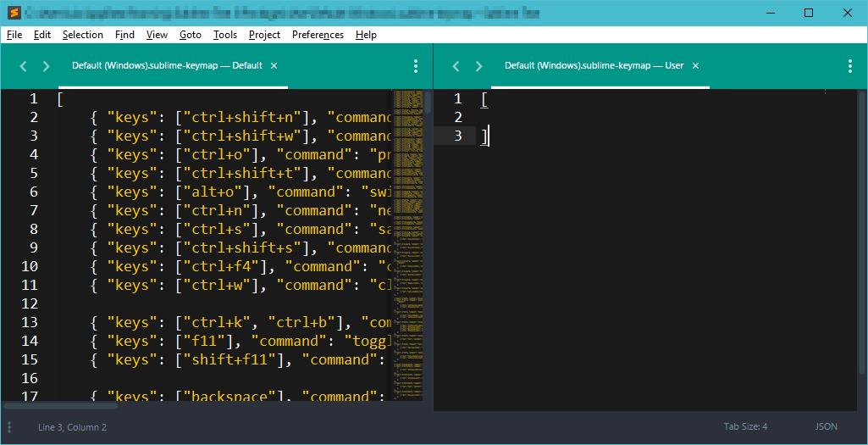Image resolution: width=868 pixels, height=445 pixels.
Task: Click the f11 keybinding line
Action: tap(241, 341)
